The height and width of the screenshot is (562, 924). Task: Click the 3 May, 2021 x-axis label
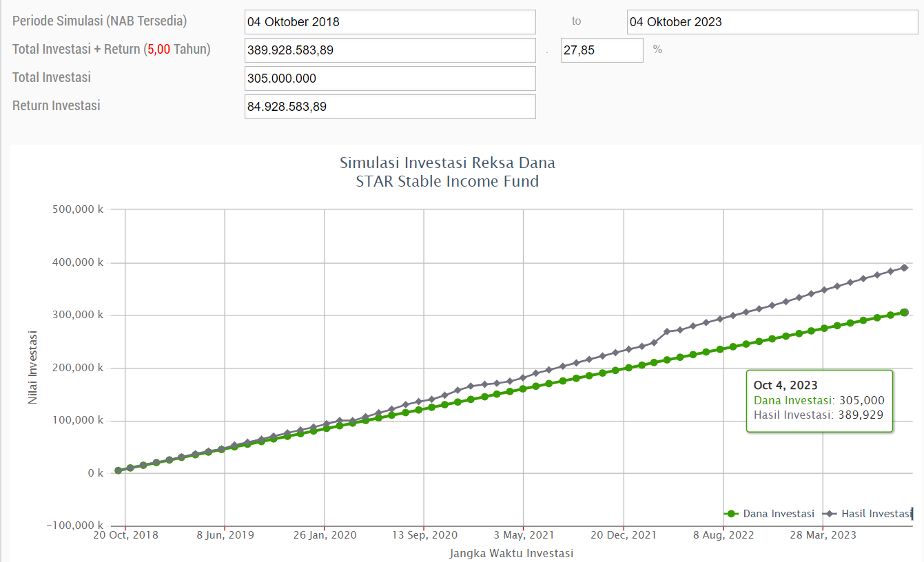524,535
